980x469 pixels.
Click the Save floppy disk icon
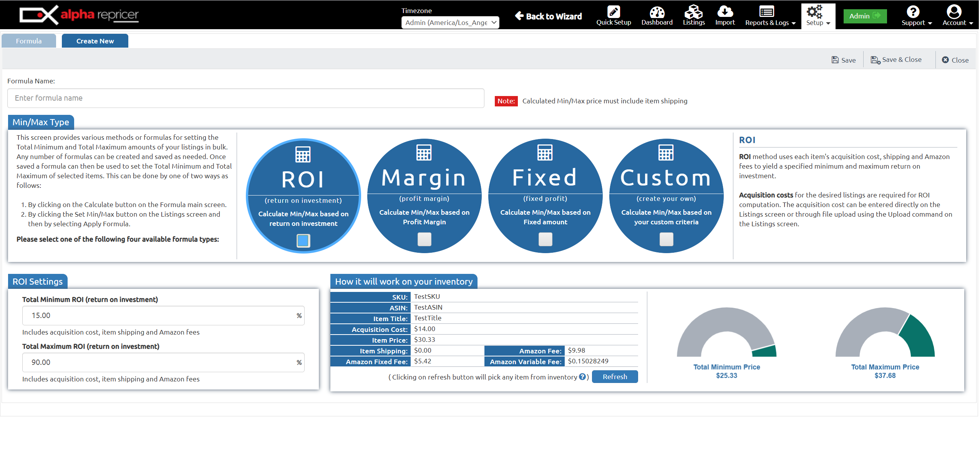pos(835,60)
